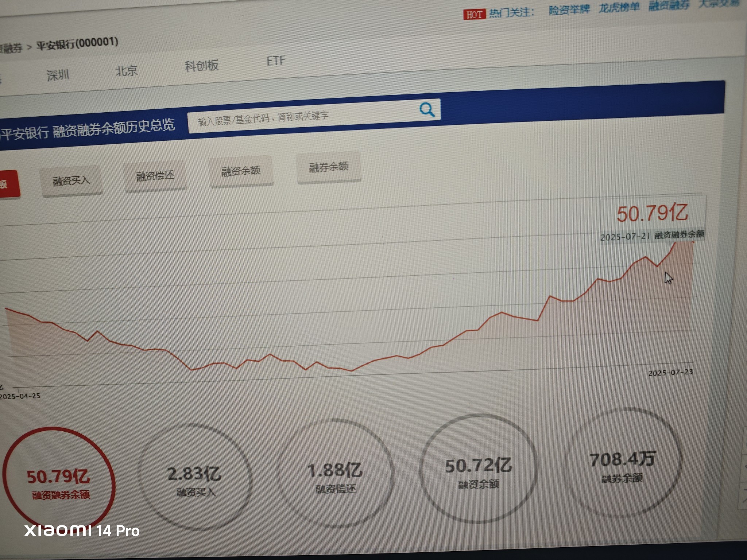Click the 平安银行 融资融券余额历史总览 heading
This screenshot has height=560, width=747.
coord(88,129)
